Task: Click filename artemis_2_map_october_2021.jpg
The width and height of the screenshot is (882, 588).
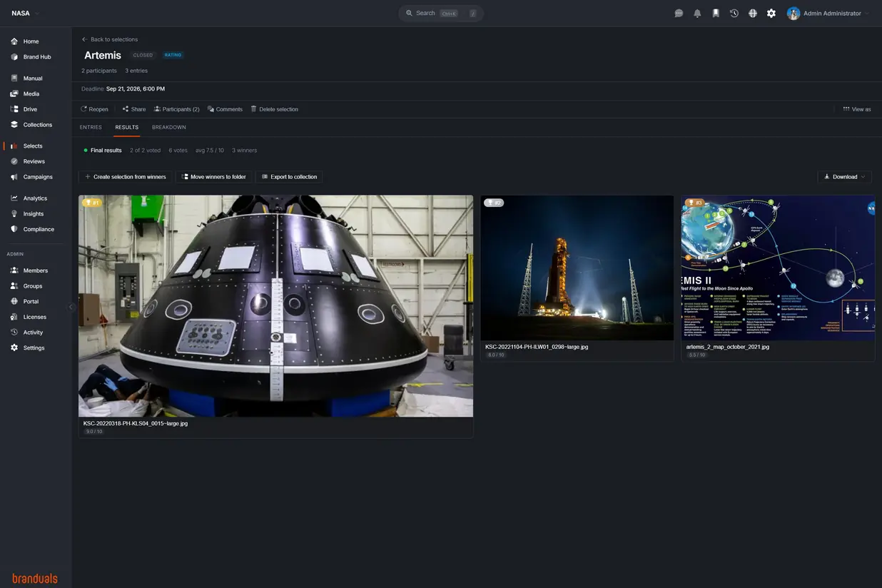Action: (x=728, y=347)
